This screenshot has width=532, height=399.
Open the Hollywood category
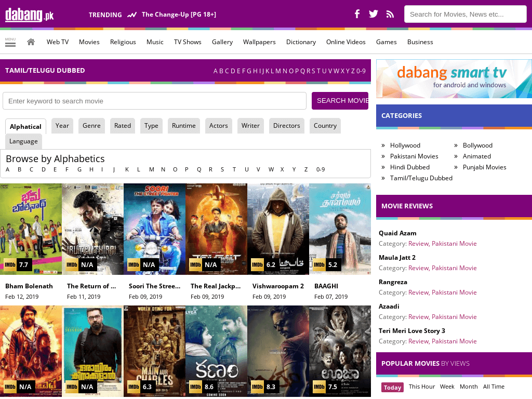click(x=405, y=145)
